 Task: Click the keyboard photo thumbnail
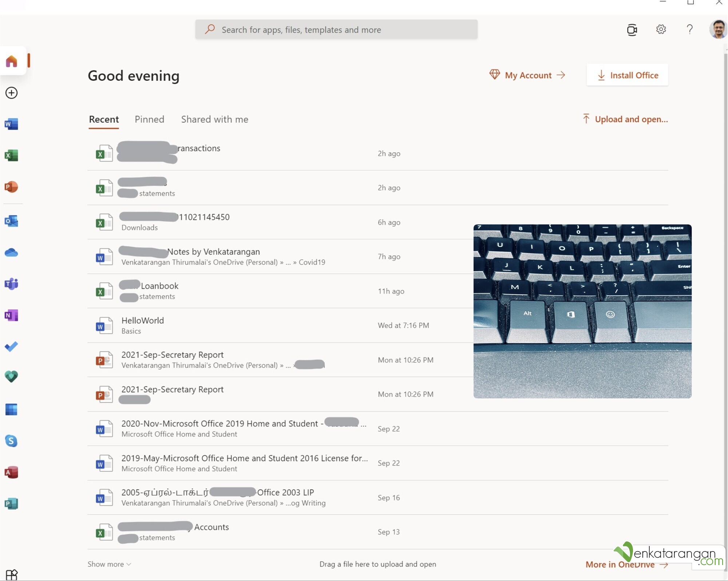click(582, 311)
